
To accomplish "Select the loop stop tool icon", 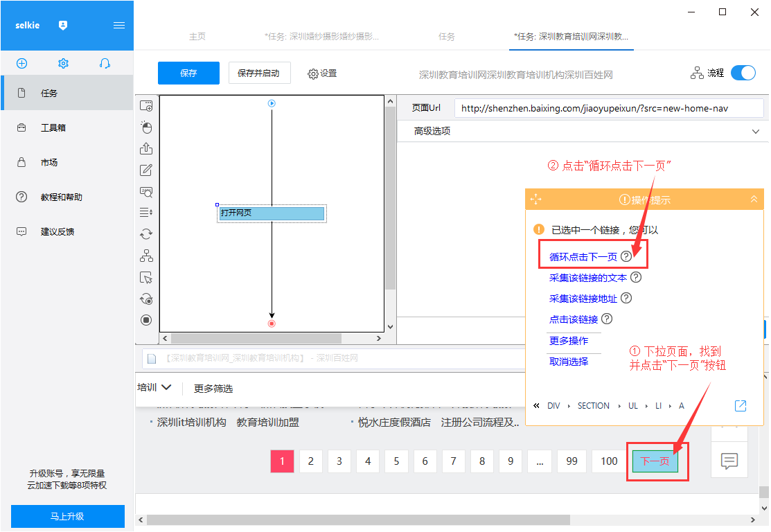I will (146, 299).
